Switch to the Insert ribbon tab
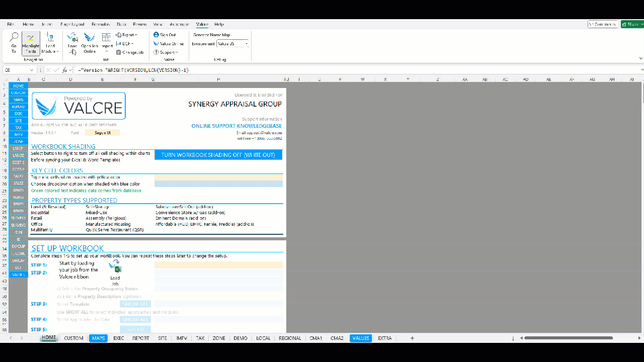 click(x=47, y=24)
